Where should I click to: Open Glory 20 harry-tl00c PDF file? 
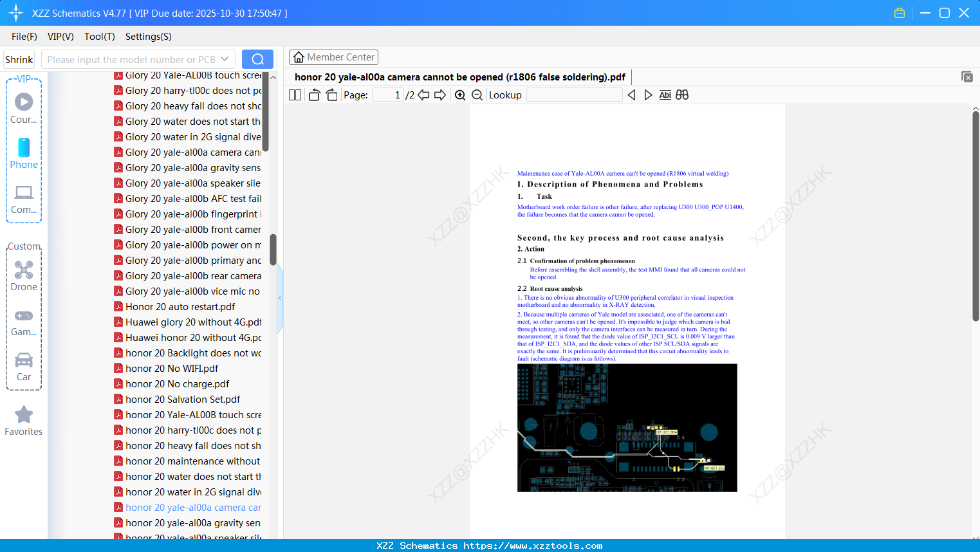pos(193,90)
